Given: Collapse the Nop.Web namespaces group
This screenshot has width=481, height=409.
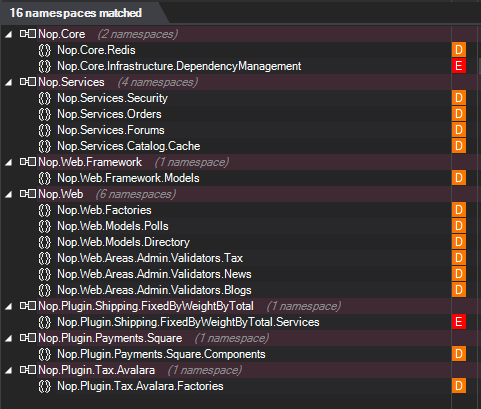Looking at the screenshot, I should (9, 194).
